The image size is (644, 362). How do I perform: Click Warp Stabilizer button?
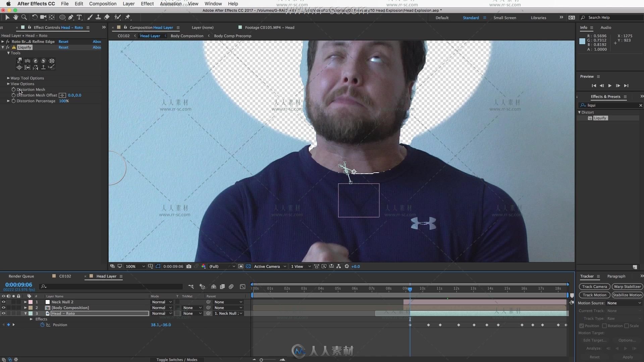pos(627,287)
